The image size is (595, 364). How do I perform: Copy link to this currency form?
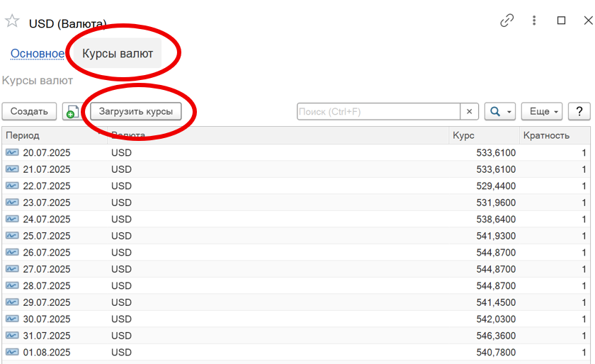tap(506, 21)
